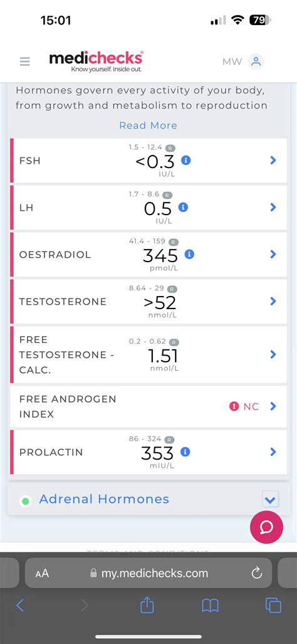The height and width of the screenshot is (644, 297).
Task: Open the hamburger menu
Action: [24, 61]
